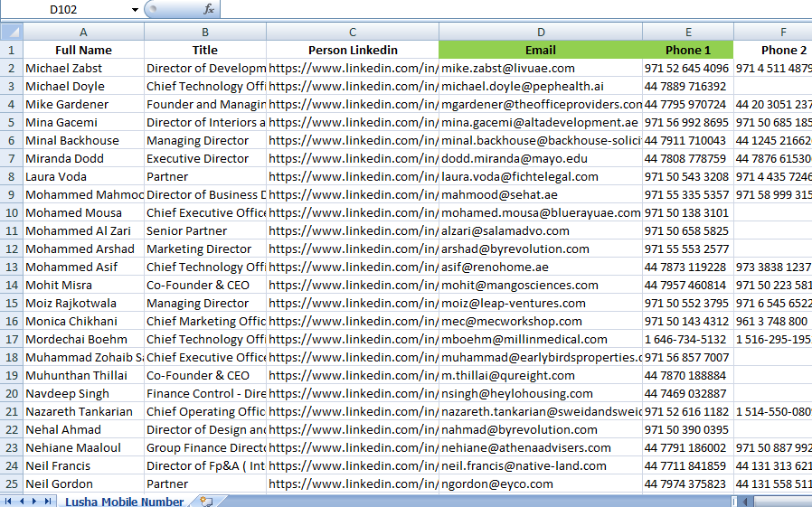The image size is (812, 507).
Task: Go to last sheet navigation arrow
Action: point(47,501)
